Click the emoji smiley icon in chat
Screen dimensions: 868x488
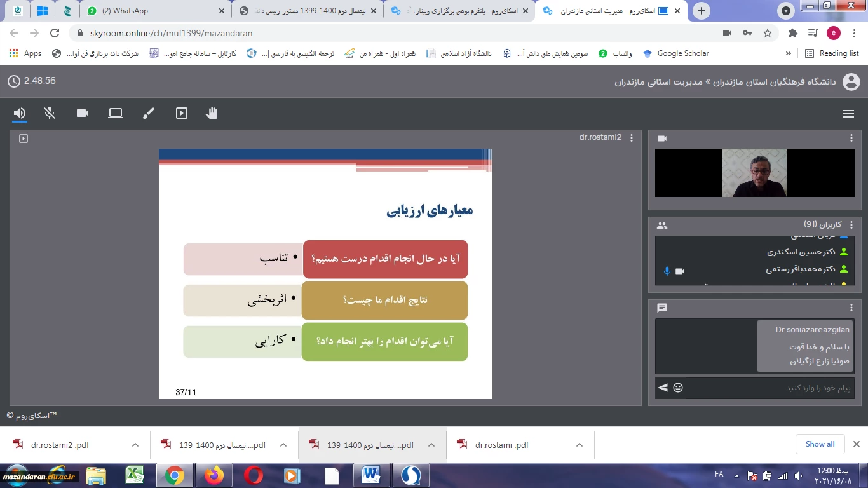click(678, 388)
